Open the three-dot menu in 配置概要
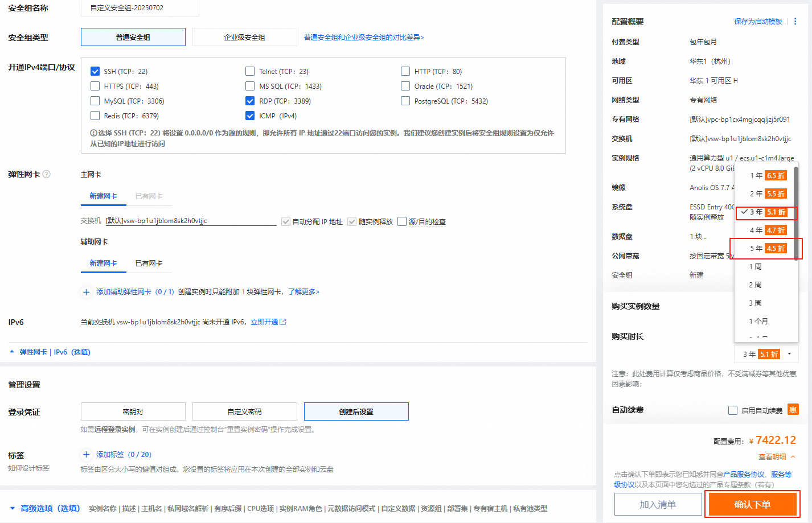Viewport: 812px width, 523px height. point(795,22)
